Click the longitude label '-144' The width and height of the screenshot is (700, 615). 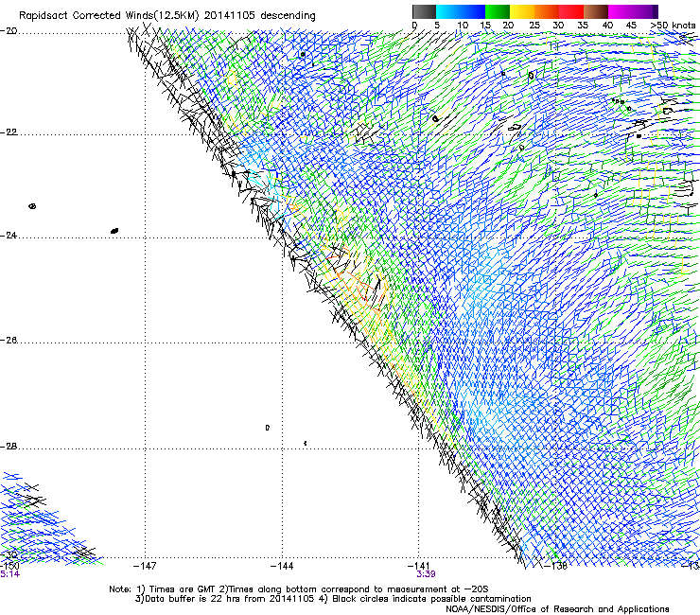pos(282,566)
